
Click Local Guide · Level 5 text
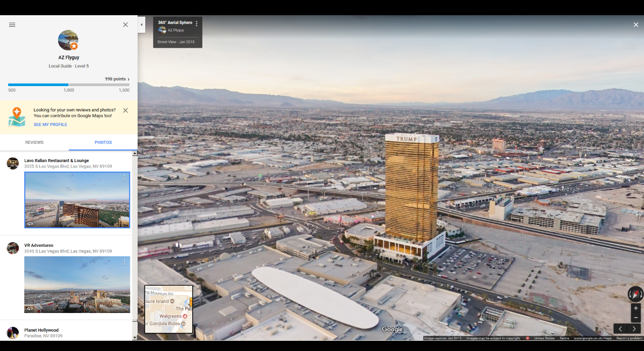point(69,66)
